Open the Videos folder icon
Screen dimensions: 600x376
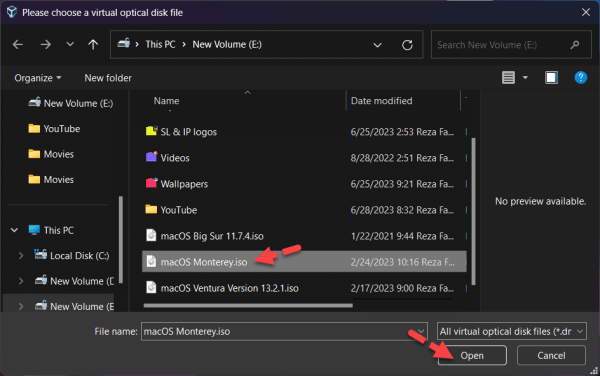tap(151, 157)
